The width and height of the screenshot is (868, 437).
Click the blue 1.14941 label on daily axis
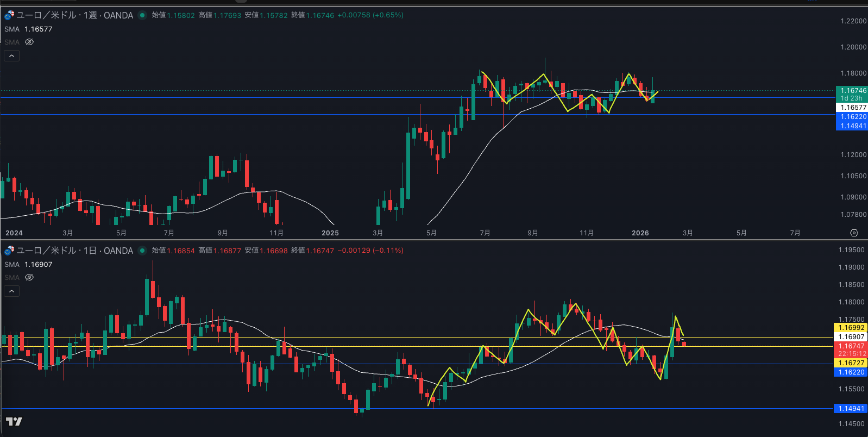coord(851,409)
